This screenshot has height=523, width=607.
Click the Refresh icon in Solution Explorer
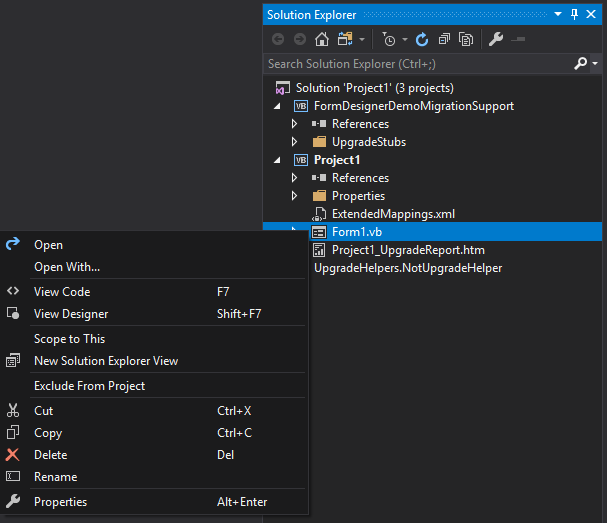(422, 39)
